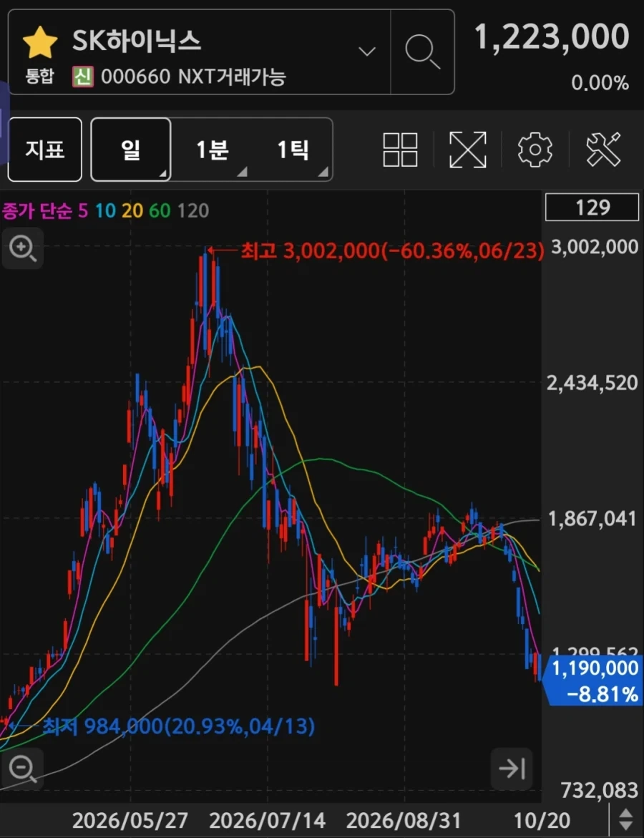Edit the candle count field showing 129
Viewport: 644px width, 838px height.
tap(592, 208)
